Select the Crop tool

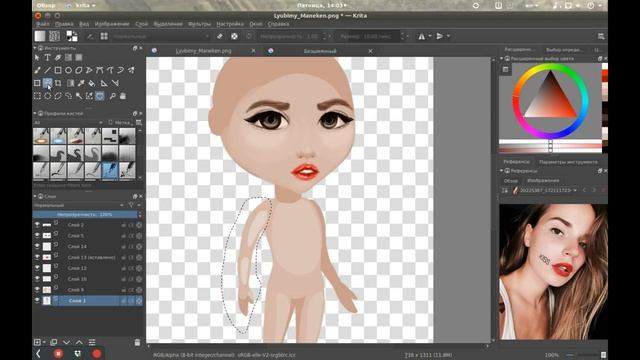[x=58, y=83]
